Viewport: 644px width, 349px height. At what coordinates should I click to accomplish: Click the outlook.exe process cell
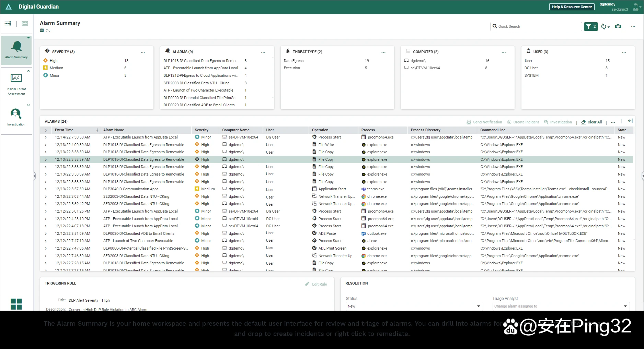coord(374,233)
